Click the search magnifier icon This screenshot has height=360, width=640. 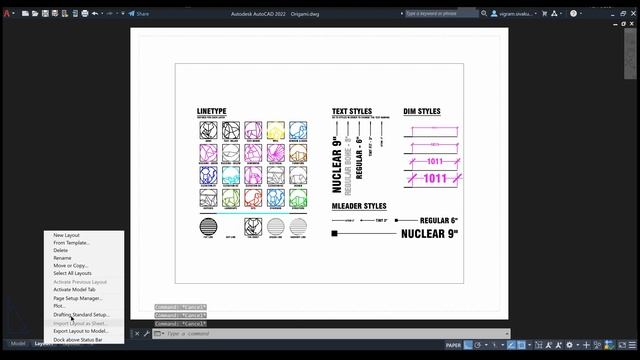(484, 13)
